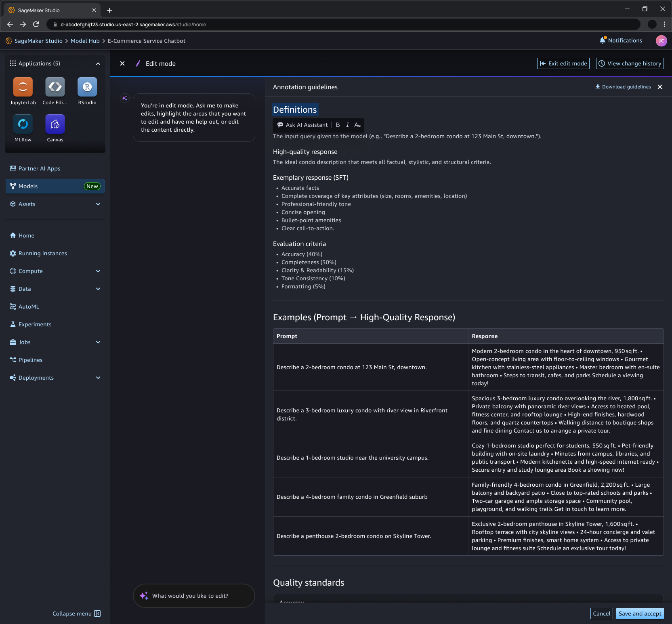Open the Aa text styling option
Image resolution: width=672 pixels, height=624 pixels.
tap(357, 125)
